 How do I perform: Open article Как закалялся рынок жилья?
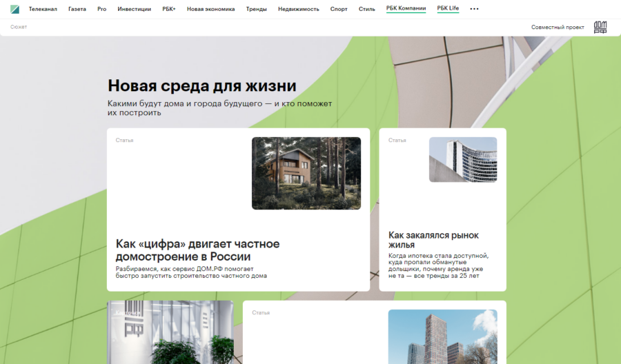coord(434,240)
